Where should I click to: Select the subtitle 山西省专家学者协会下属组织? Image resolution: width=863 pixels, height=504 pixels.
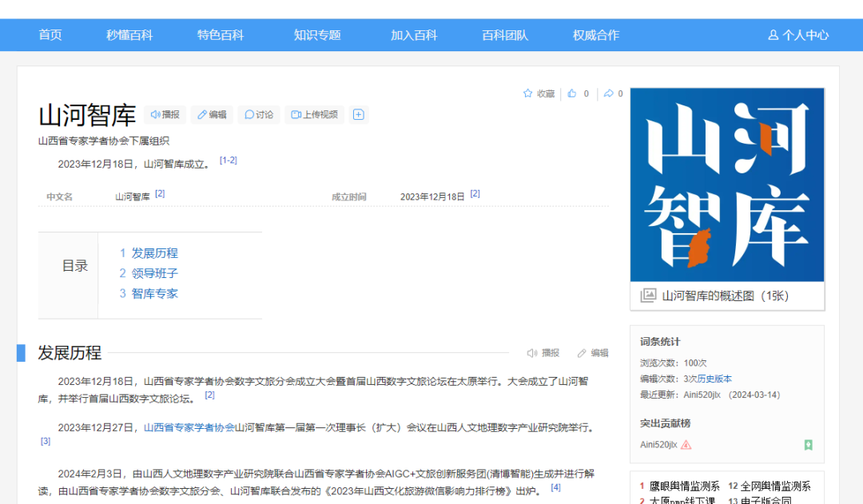(103, 141)
